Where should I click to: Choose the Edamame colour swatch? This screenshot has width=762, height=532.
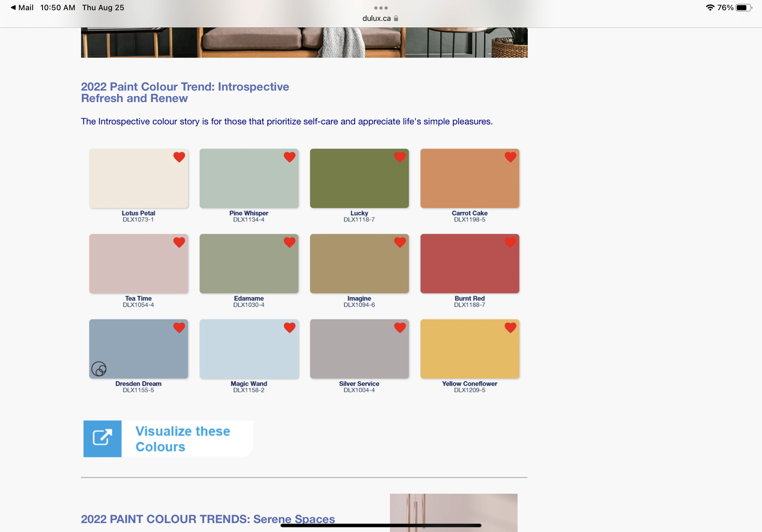pyautogui.click(x=249, y=264)
